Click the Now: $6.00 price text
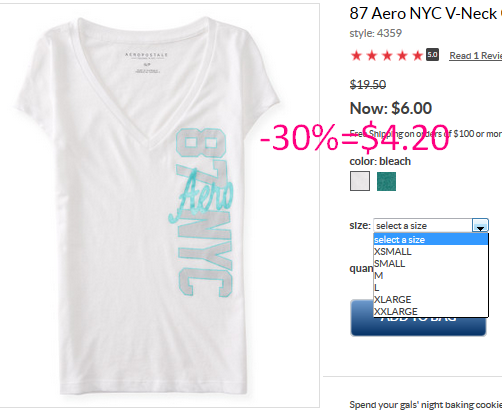The width and height of the screenshot is (502, 412). [391, 108]
